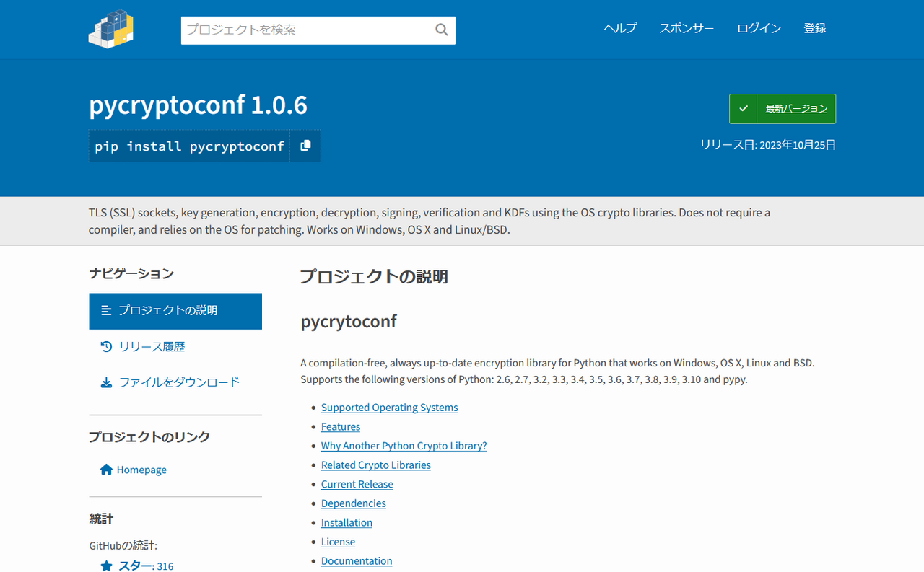Follow Related Crypto Libraries link
924x572 pixels.
pyautogui.click(x=376, y=465)
